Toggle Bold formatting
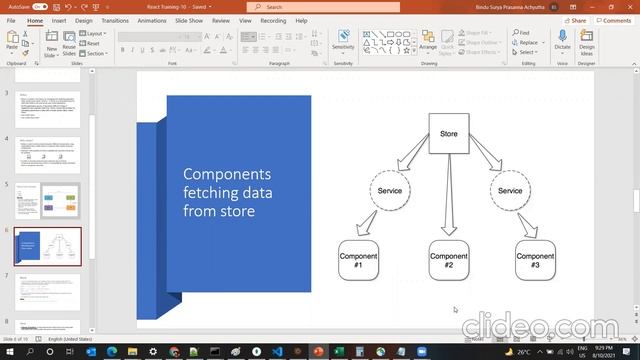Screen dimensions: 640x360 (x=122, y=50)
